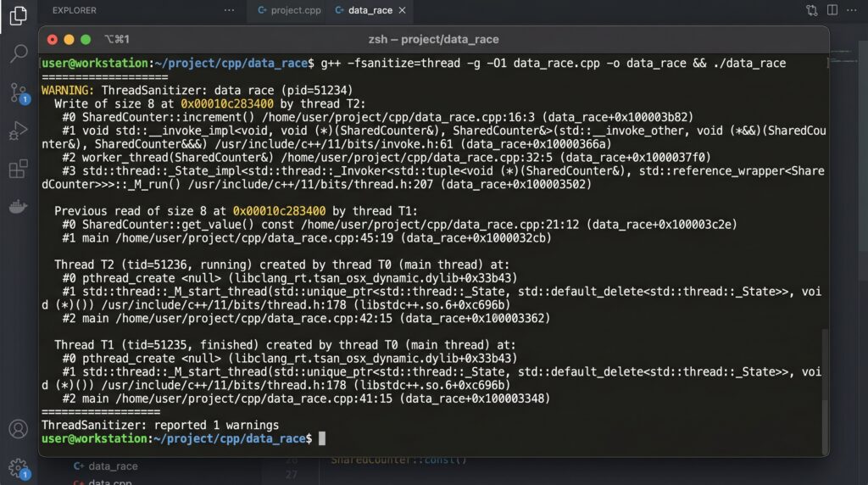Open the Accounts menu icon
Screen dimensions: 868x485
[19, 429]
